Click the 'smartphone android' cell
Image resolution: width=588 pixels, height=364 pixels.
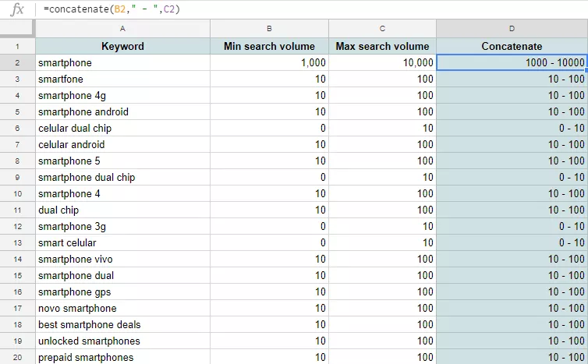(x=122, y=111)
